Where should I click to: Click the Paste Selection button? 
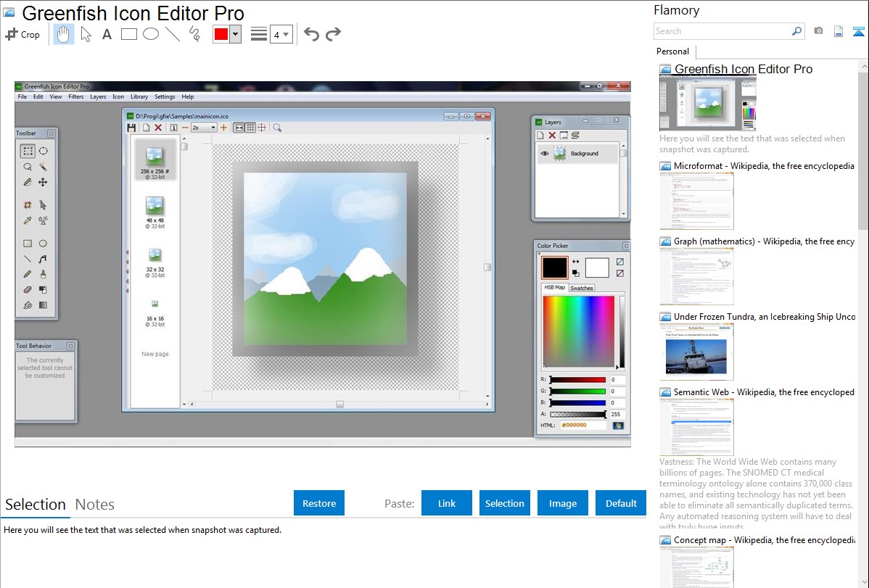(504, 503)
